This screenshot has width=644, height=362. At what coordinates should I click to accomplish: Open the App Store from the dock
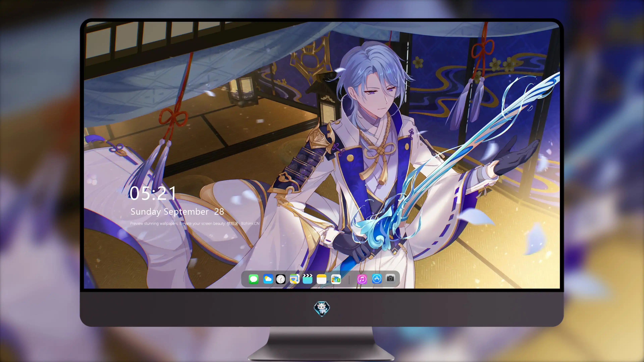click(x=377, y=279)
